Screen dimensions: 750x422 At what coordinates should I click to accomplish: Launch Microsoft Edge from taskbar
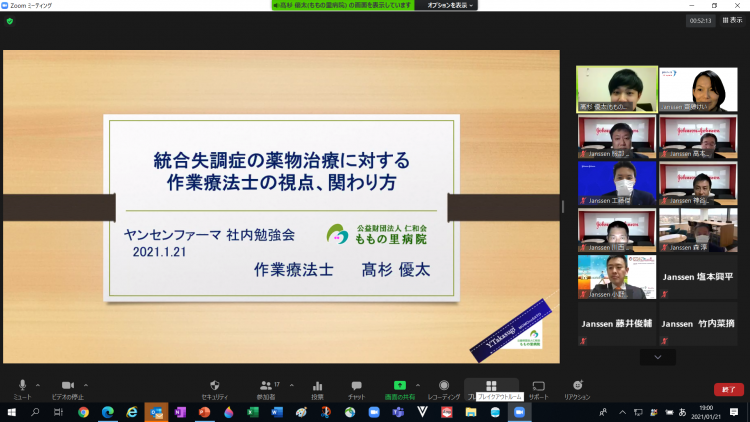tap(108, 412)
